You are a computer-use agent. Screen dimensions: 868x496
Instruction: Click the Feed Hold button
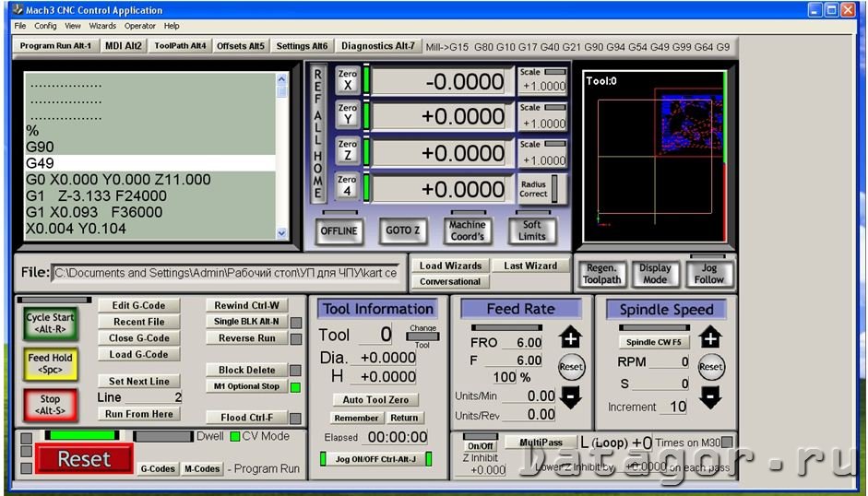click(50, 364)
